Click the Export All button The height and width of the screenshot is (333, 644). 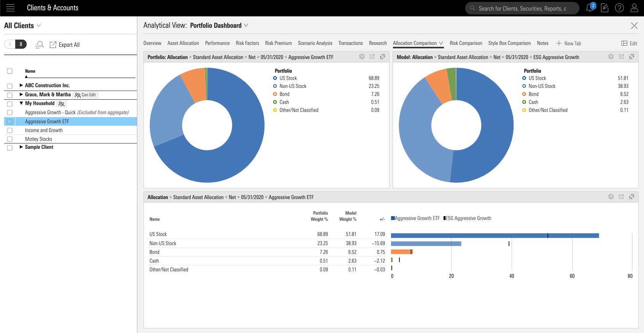[x=65, y=45]
